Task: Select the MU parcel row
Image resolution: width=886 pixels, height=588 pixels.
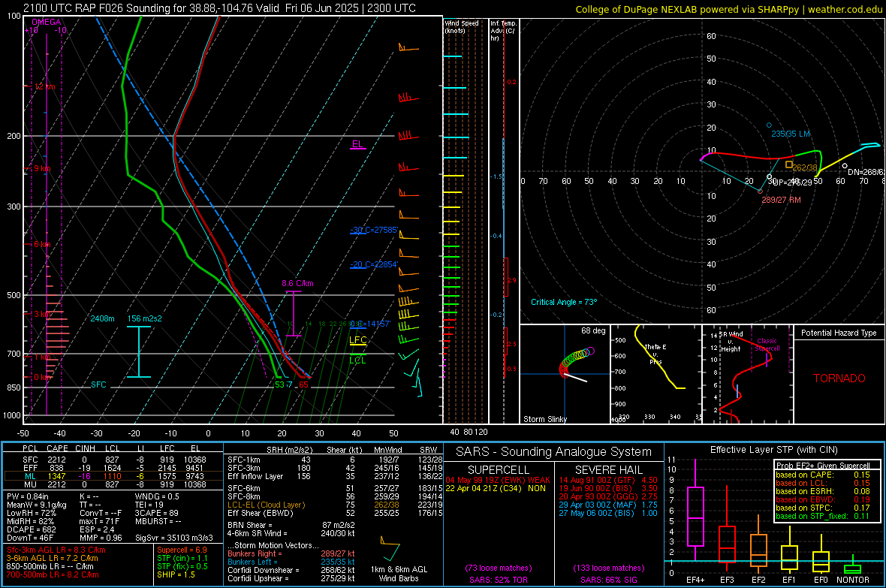Action: point(113,484)
